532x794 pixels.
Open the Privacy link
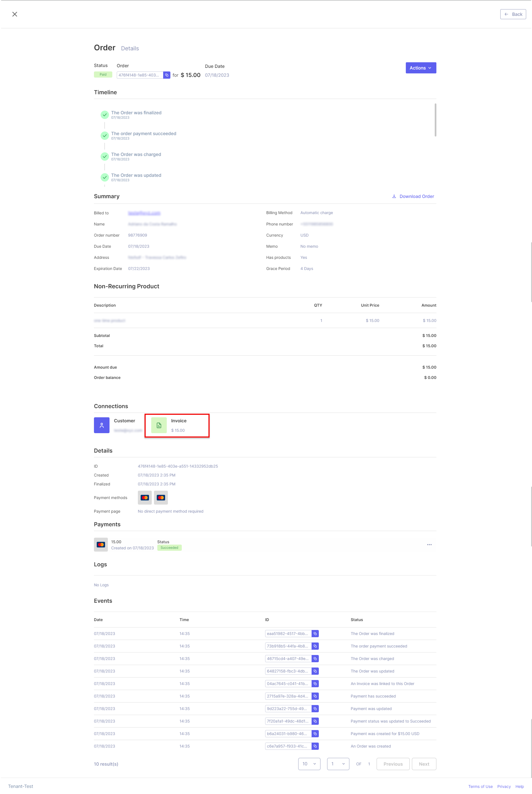(504, 786)
